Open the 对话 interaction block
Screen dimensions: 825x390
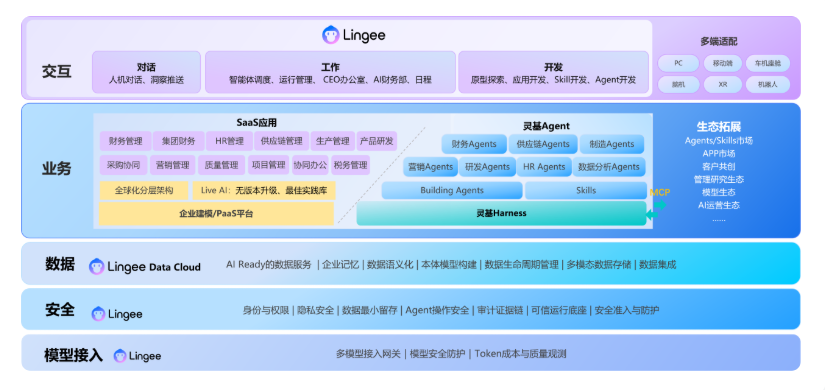click(x=146, y=73)
